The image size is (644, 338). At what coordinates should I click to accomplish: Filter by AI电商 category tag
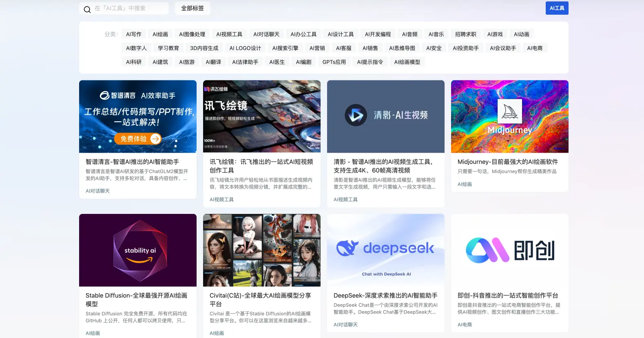(x=535, y=48)
